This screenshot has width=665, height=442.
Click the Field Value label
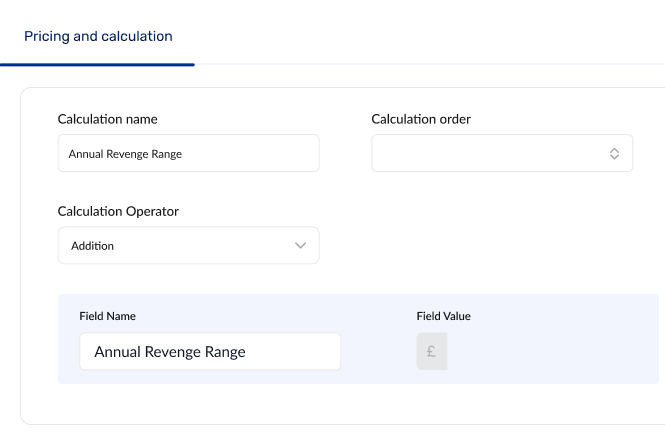point(443,316)
